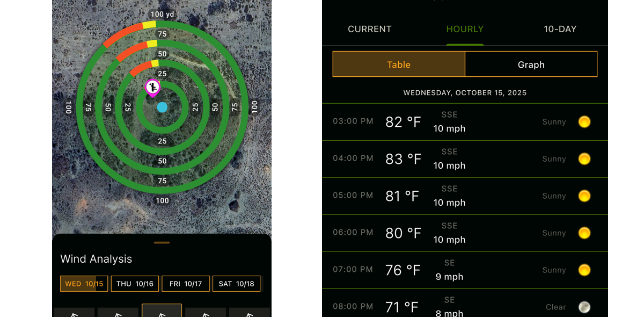
Task: Expand Wind Analysis panel drag handle
Action: click(162, 243)
